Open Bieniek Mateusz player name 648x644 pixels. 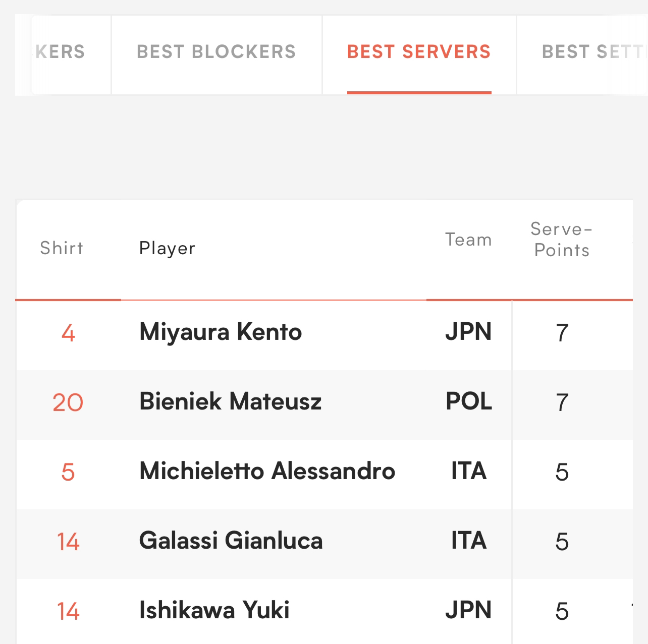[x=230, y=401]
